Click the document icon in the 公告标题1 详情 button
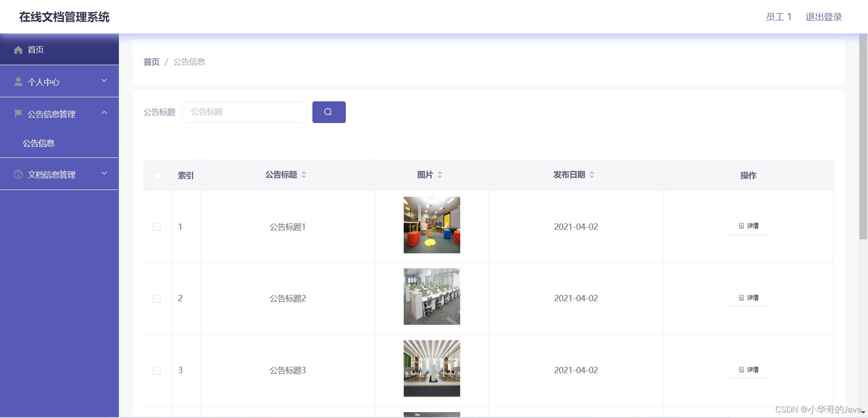The width and height of the screenshot is (868, 418). [741, 226]
